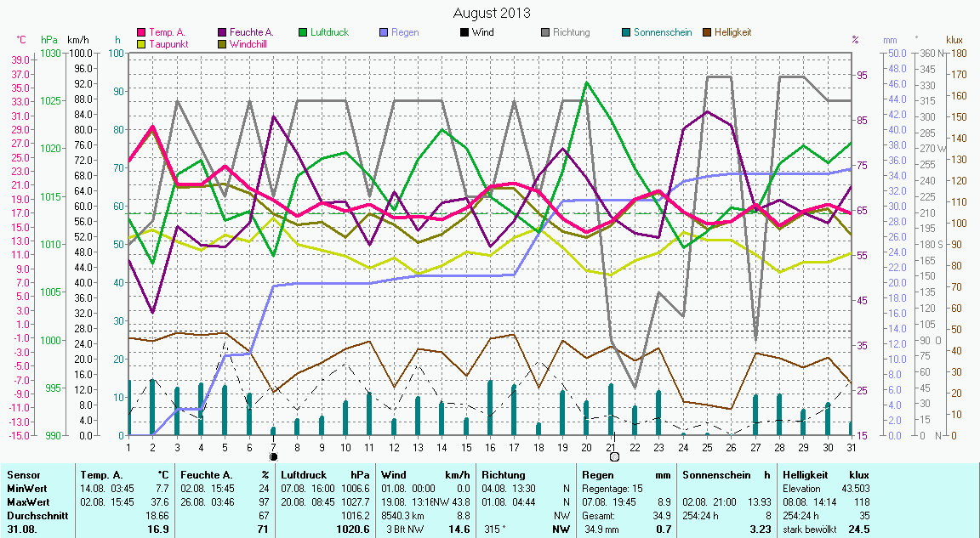Image resolution: width=980 pixels, height=538 pixels.
Task: Click the gray Richtung legend swatch
Action: [545, 33]
